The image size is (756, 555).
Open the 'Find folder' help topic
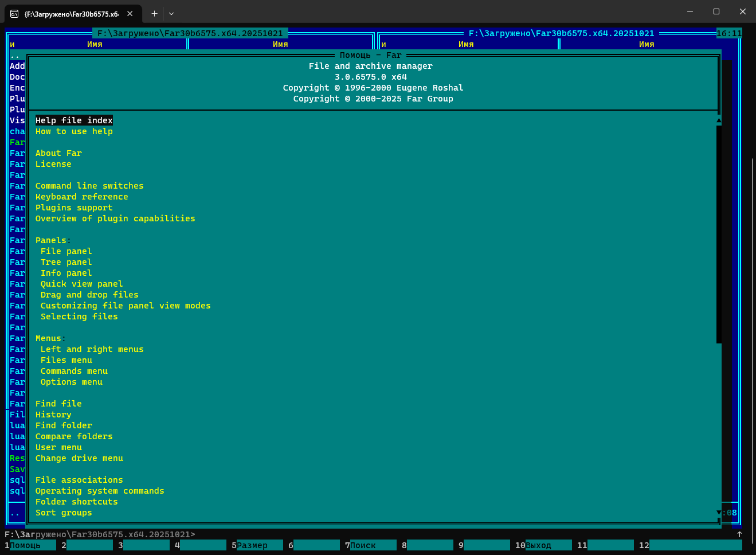[64, 425]
